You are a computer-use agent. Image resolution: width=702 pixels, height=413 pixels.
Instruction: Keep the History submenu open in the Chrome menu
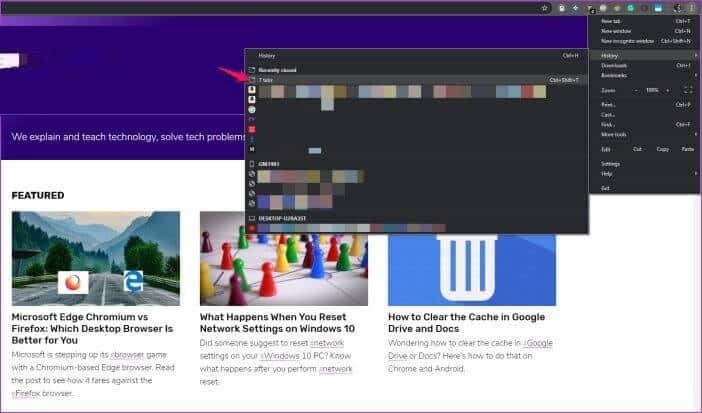coord(644,56)
